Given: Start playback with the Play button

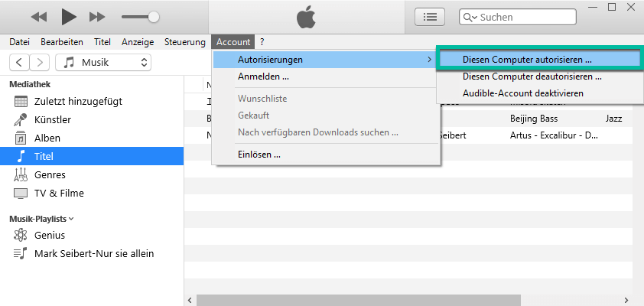Looking at the screenshot, I should pos(69,17).
